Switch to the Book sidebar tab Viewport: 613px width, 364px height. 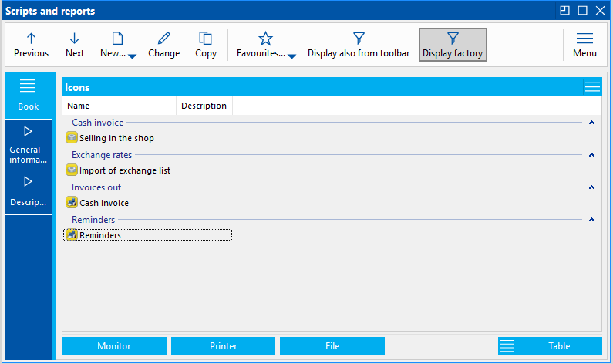[29, 95]
